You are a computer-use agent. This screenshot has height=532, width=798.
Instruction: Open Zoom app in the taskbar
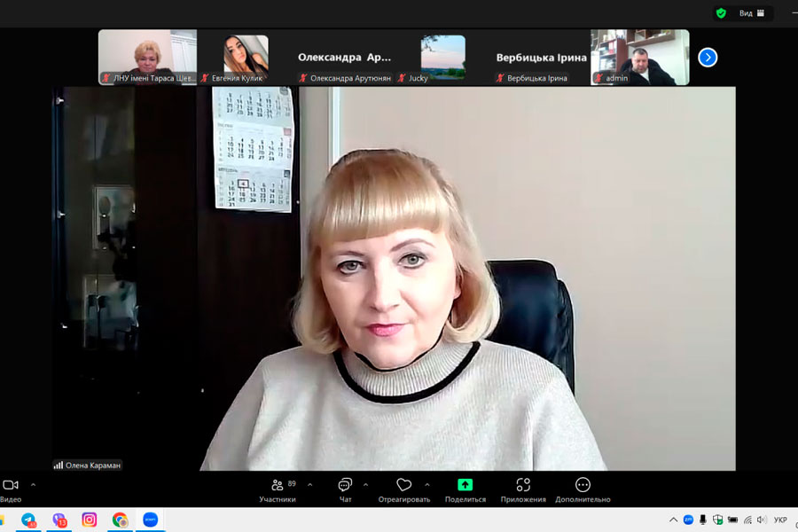pyautogui.click(x=150, y=520)
